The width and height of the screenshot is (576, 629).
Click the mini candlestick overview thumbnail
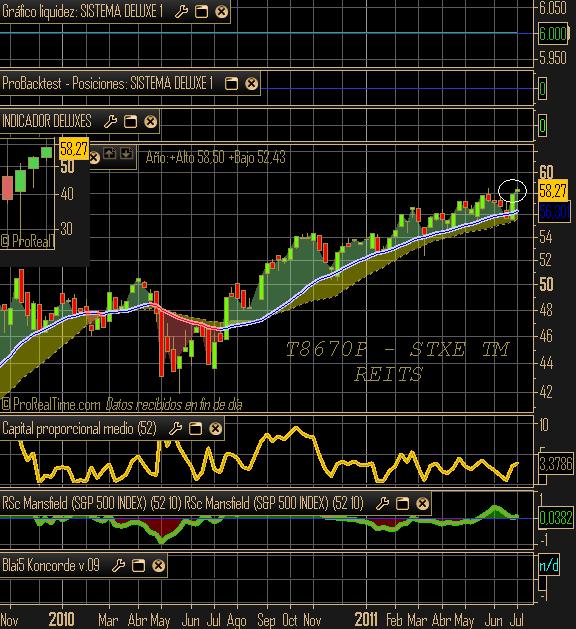point(27,194)
